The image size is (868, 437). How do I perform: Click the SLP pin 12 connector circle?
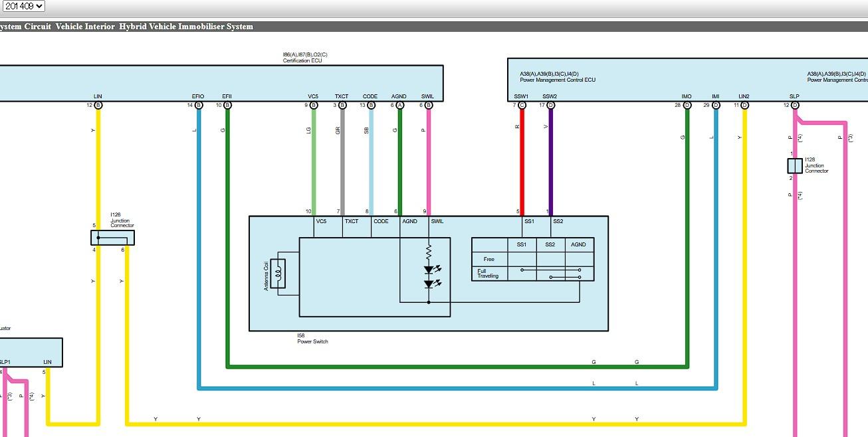click(795, 105)
